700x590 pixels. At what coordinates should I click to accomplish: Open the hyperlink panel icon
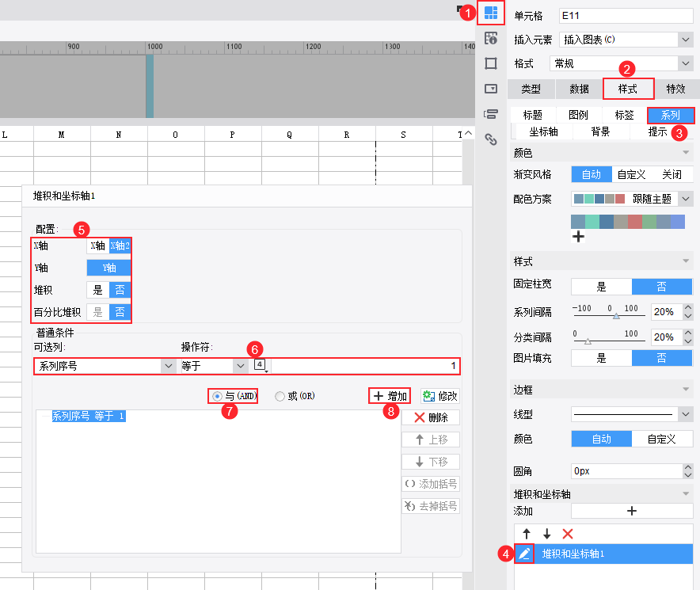pos(491,140)
